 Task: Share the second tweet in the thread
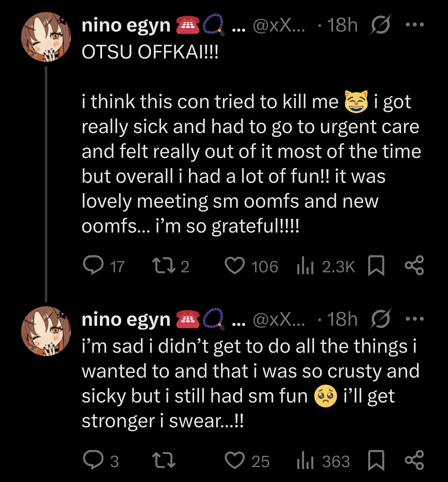tap(414, 460)
